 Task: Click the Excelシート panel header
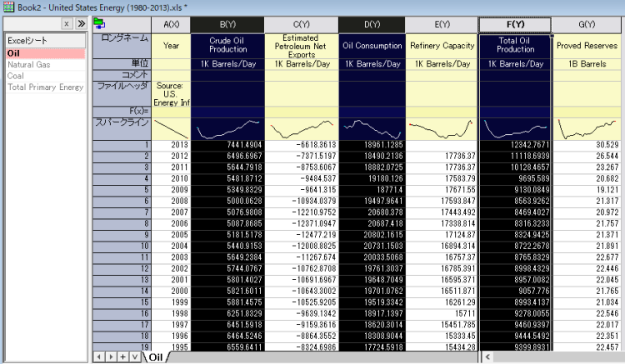(x=46, y=40)
